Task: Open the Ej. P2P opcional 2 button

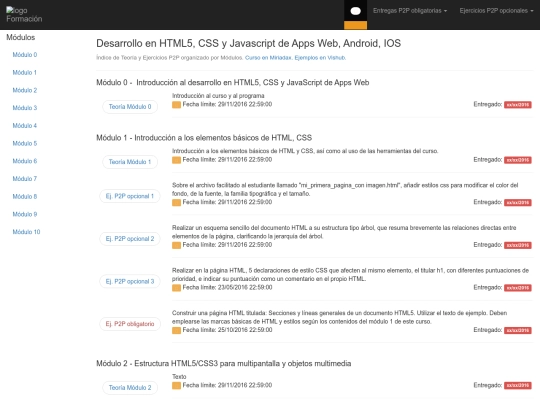Action: click(130, 239)
